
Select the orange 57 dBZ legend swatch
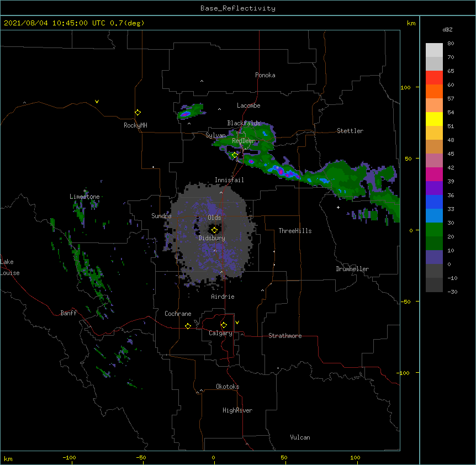pos(434,91)
